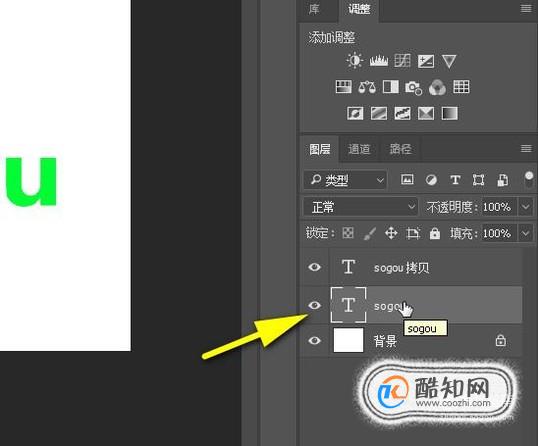Click the Background layer lock icon
The width and height of the screenshot is (538, 446).
501,340
